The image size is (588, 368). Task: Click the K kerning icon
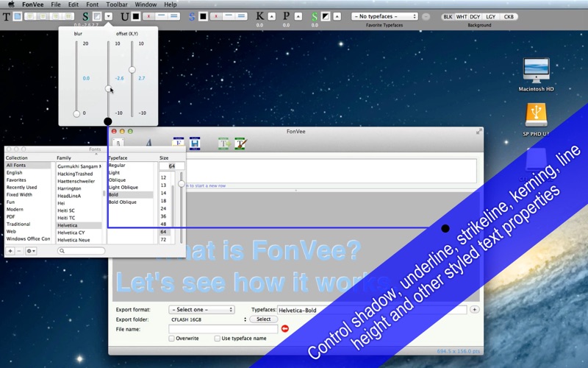pos(260,16)
